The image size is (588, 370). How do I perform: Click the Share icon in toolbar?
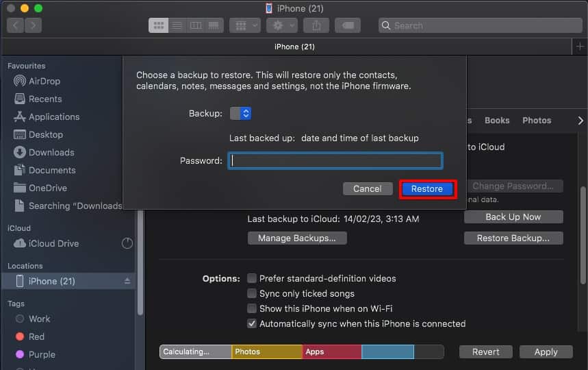click(316, 25)
